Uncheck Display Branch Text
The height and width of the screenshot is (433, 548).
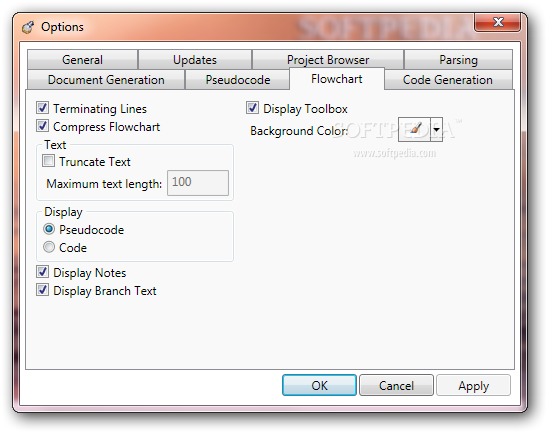[43, 290]
